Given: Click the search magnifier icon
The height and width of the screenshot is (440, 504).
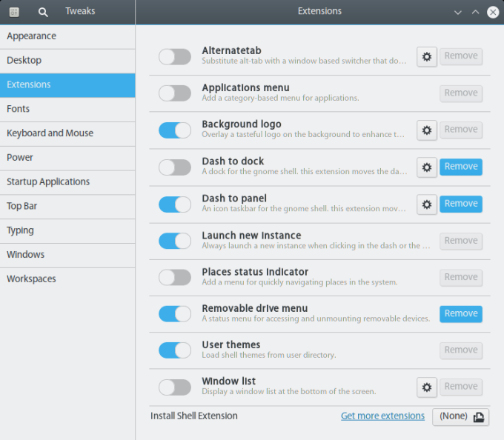Looking at the screenshot, I should click(43, 12).
